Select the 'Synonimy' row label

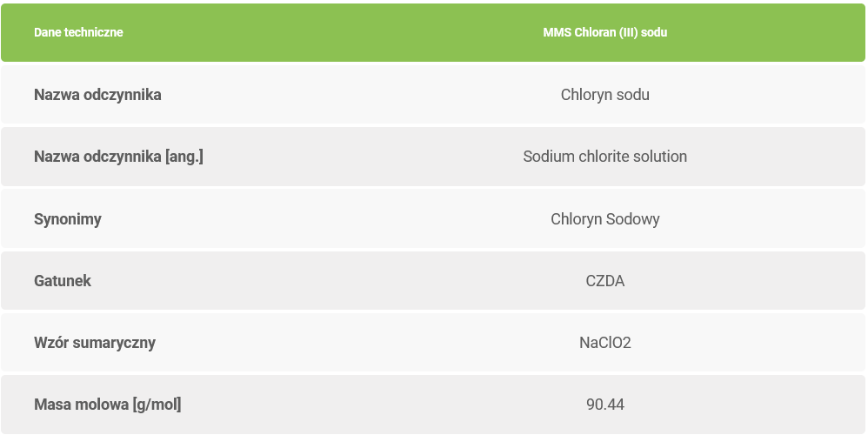pos(68,219)
